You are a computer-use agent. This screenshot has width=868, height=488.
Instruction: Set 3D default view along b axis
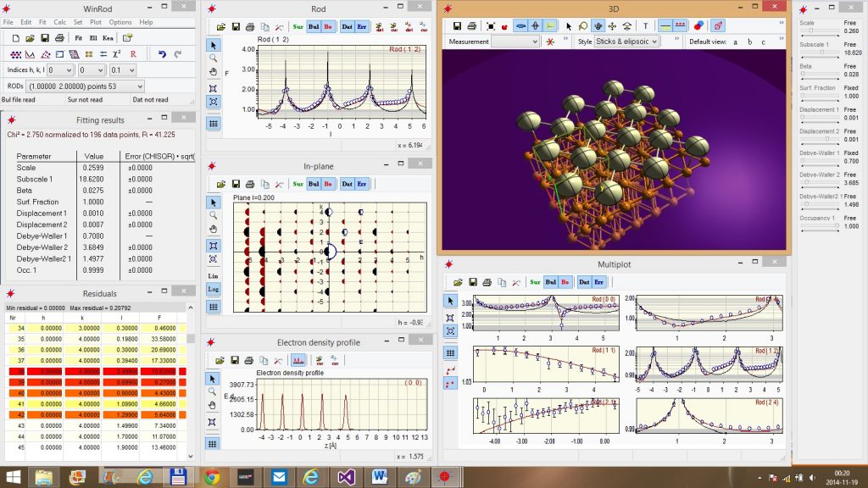pos(749,42)
